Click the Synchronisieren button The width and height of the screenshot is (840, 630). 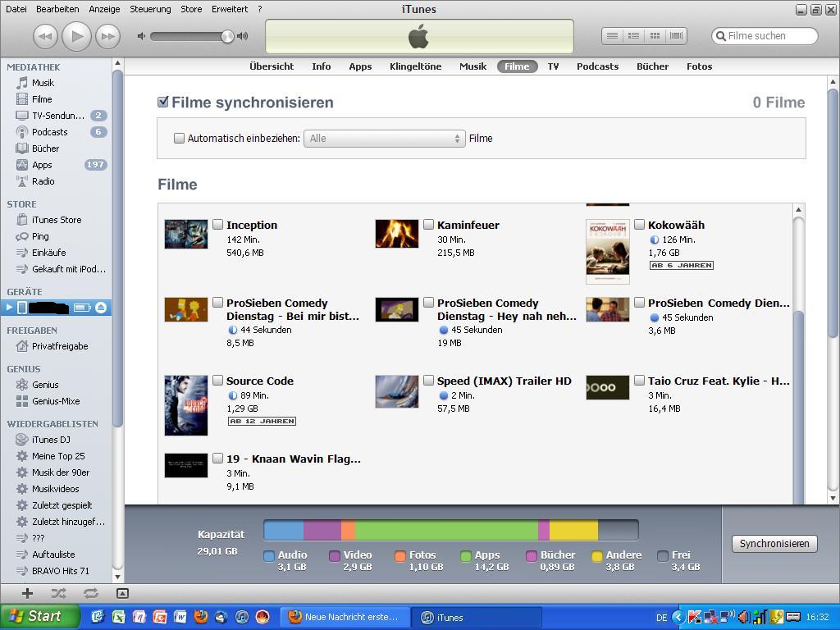pos(774,544)
